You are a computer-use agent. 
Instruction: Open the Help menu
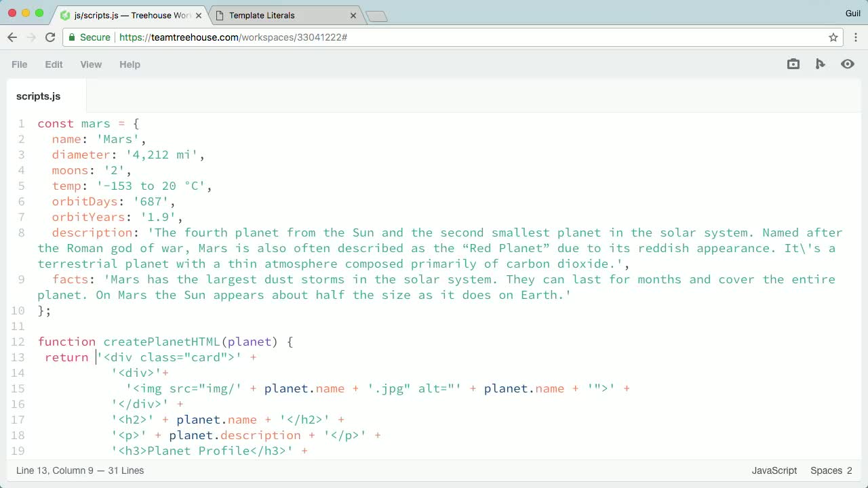pos(130,64)
